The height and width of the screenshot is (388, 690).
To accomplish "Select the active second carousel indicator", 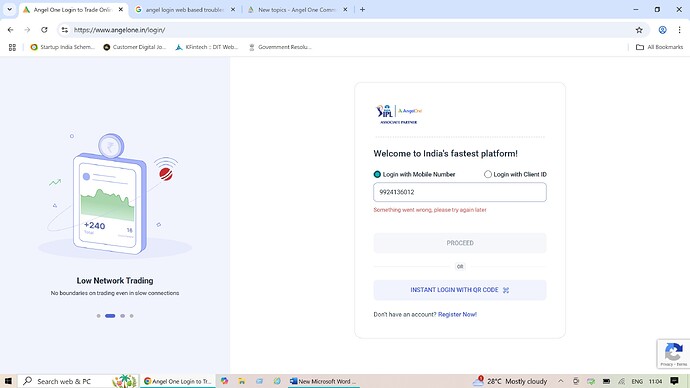I will 110,316.
